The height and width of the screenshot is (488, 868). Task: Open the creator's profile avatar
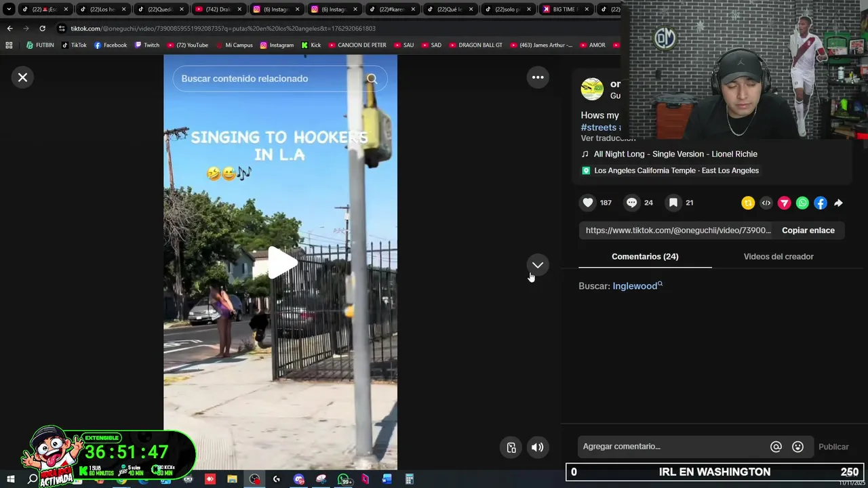tap(592, 89)
